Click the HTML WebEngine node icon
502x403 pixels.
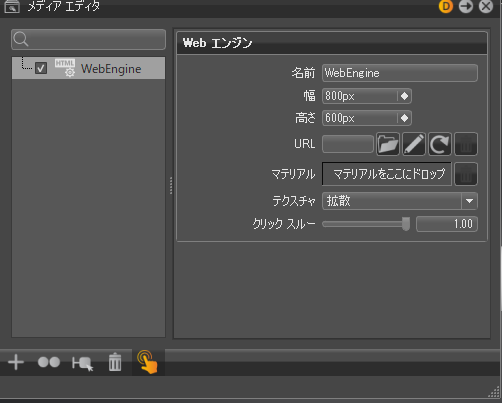tap(65, 68)
